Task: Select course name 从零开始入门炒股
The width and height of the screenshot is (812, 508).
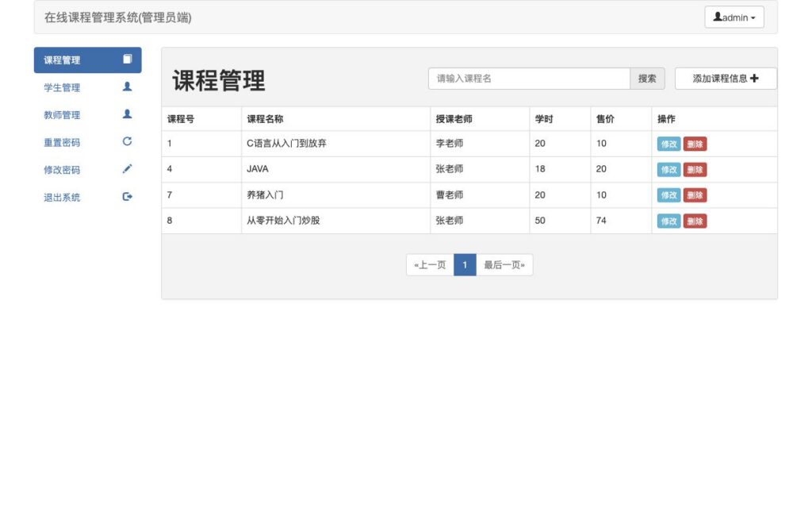Action: click(283, 221)
